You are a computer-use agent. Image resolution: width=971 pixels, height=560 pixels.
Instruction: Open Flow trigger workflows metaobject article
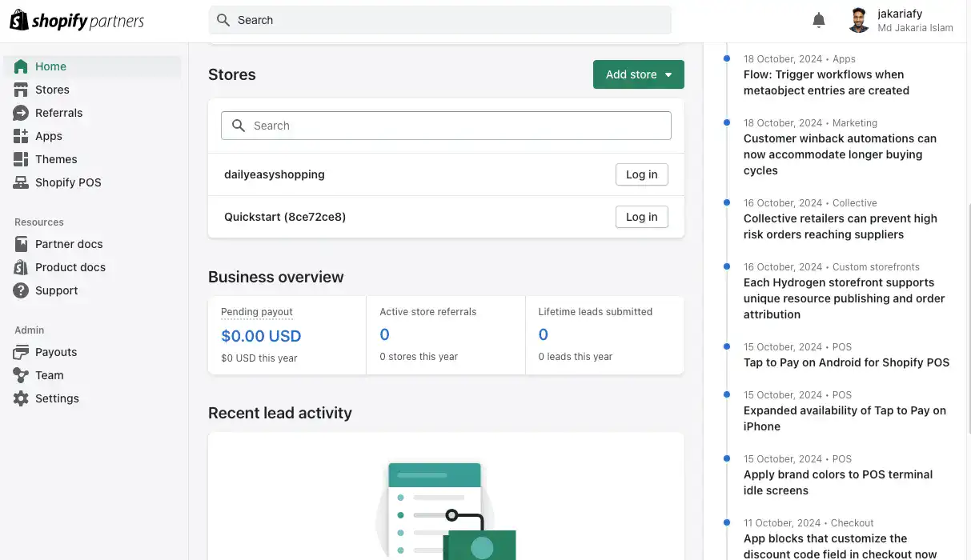click(826, 82)
